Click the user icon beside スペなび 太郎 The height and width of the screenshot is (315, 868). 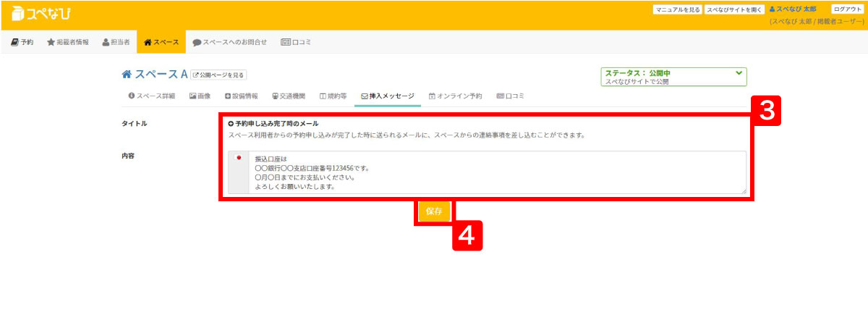[772, 9]
